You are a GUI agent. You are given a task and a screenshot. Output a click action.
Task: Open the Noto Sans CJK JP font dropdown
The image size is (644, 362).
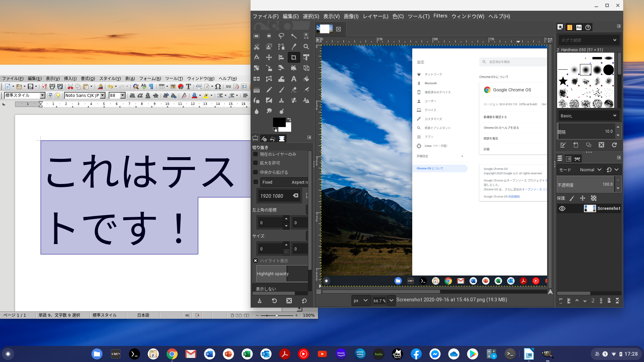tap(103, 96)
